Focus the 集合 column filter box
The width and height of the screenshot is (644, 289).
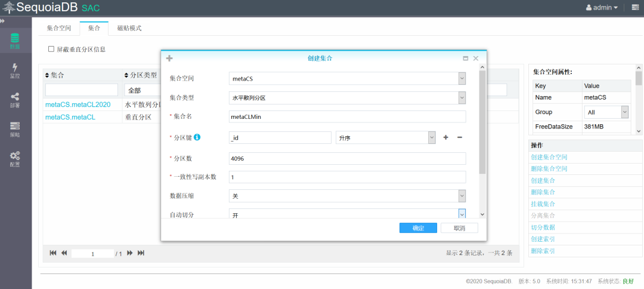click(82, 90)
